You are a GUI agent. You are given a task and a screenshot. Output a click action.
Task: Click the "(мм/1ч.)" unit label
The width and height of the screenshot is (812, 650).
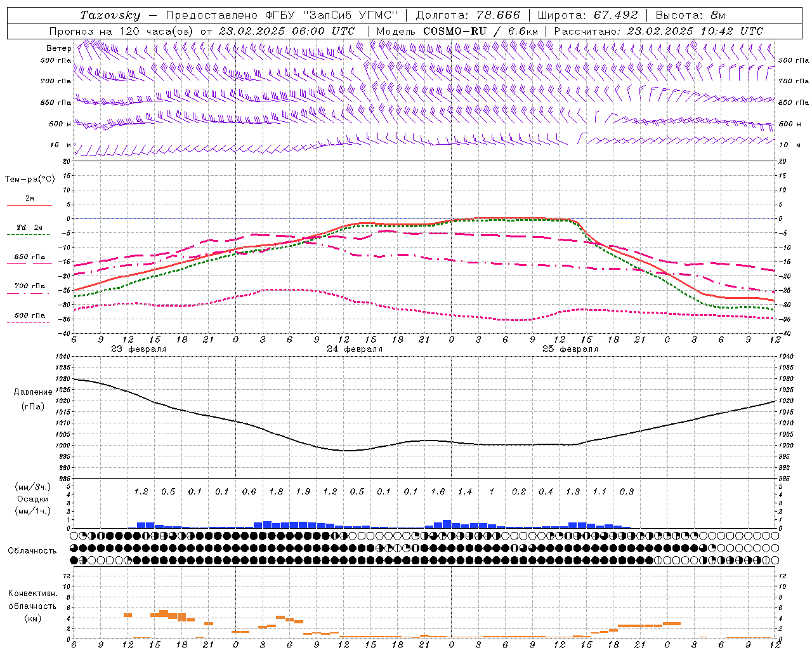pos(32,510)
